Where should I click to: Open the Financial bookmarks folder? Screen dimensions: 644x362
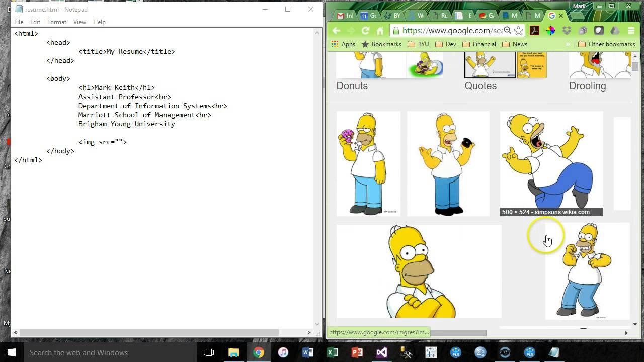click(x=479, y=44)
